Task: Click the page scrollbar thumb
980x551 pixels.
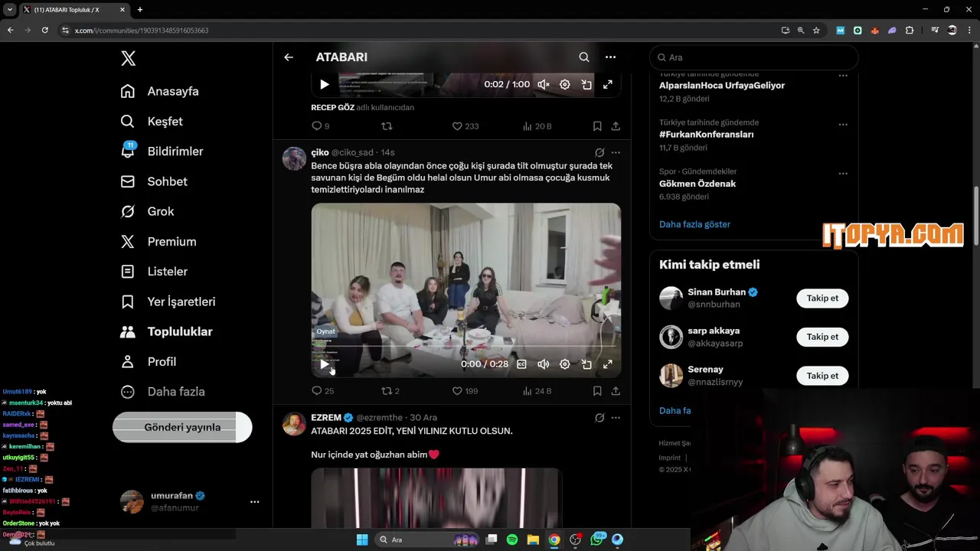Action: click(975, 216)
